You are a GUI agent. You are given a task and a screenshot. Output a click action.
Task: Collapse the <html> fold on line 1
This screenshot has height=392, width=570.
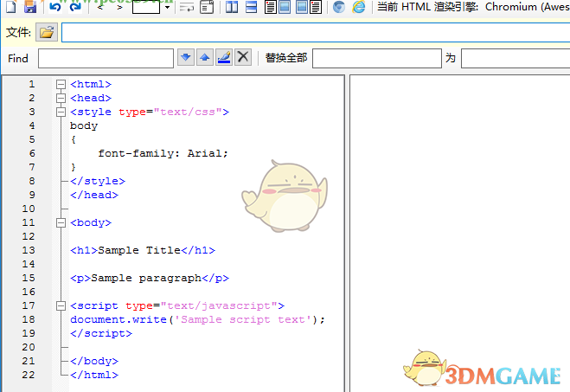[x=61, y=84]
